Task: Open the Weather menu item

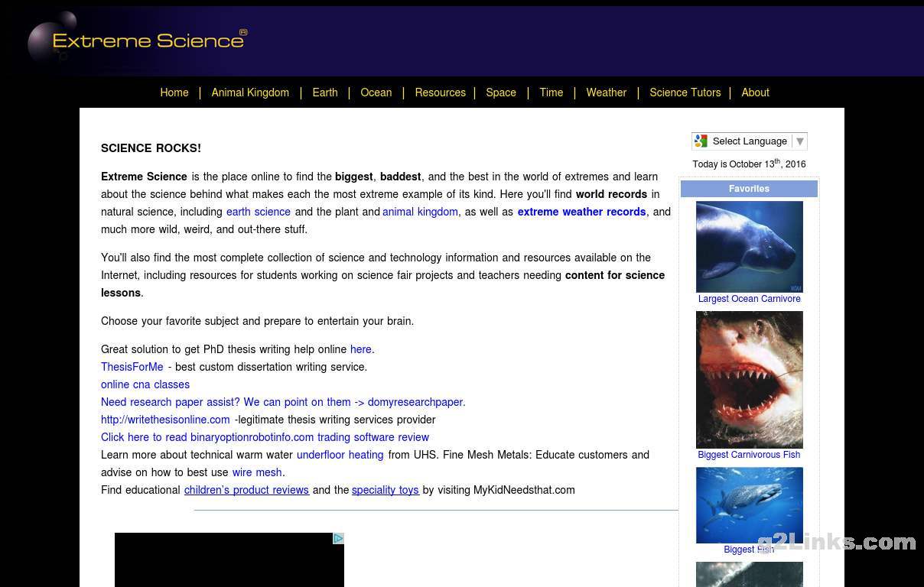Action: [606, 92]
